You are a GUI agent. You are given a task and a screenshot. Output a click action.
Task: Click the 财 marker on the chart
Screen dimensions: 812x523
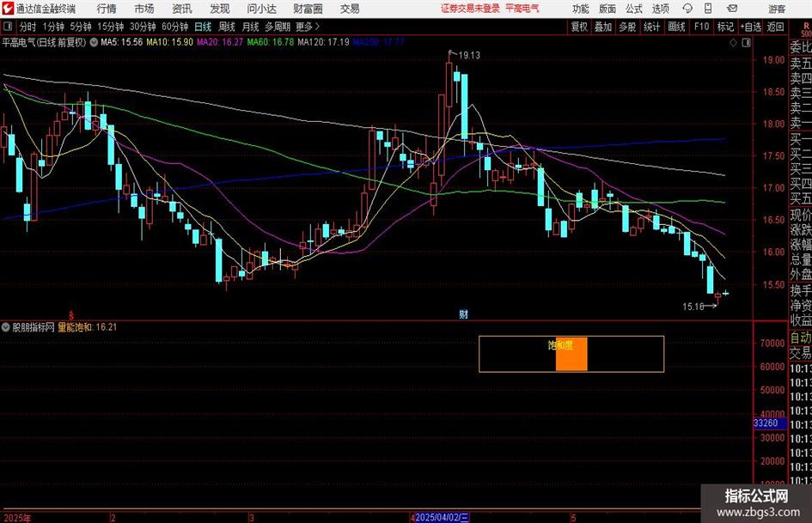(463, 314)
